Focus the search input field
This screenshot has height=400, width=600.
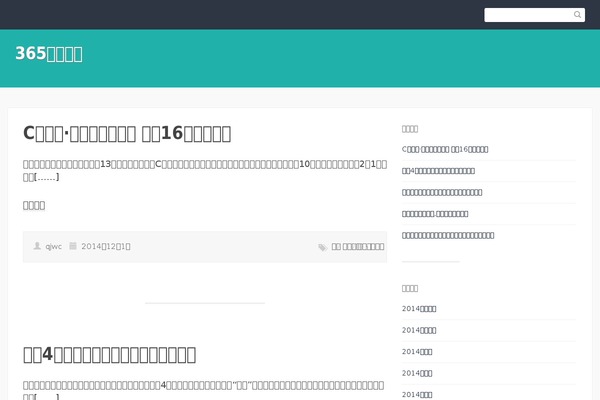click(534, 15)
